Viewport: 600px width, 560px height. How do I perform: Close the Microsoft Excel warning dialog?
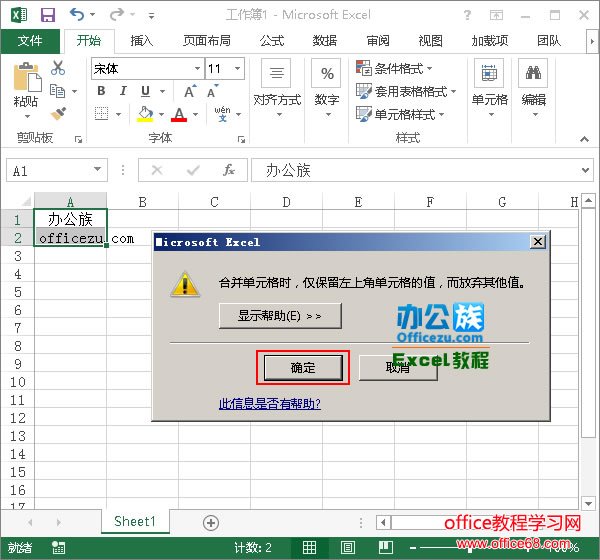[538, 242]
